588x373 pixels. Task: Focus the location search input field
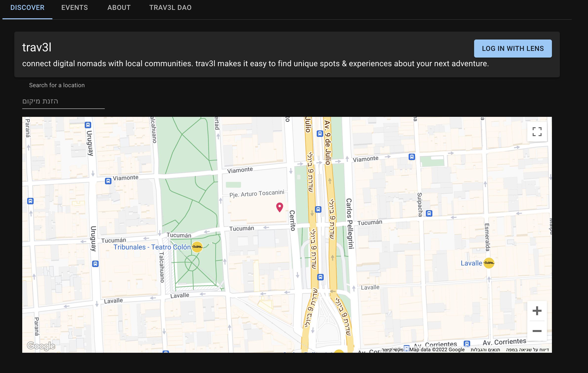63,101
